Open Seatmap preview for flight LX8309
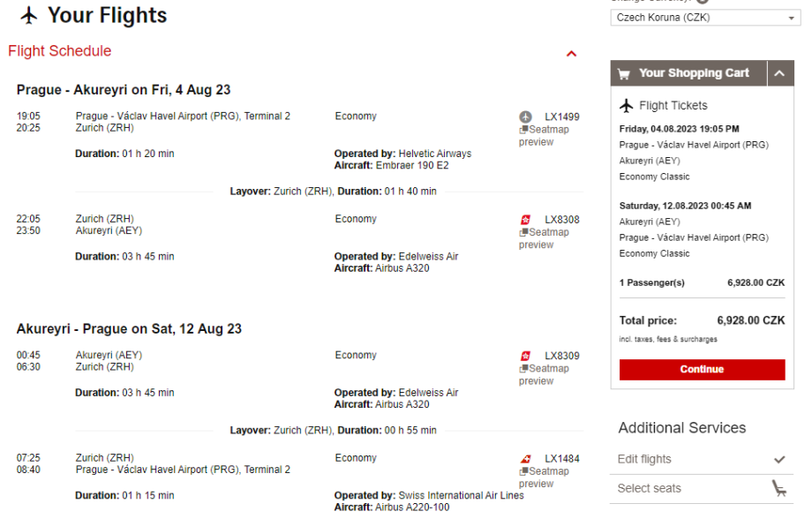812x519 pixels. click(544, 375)
